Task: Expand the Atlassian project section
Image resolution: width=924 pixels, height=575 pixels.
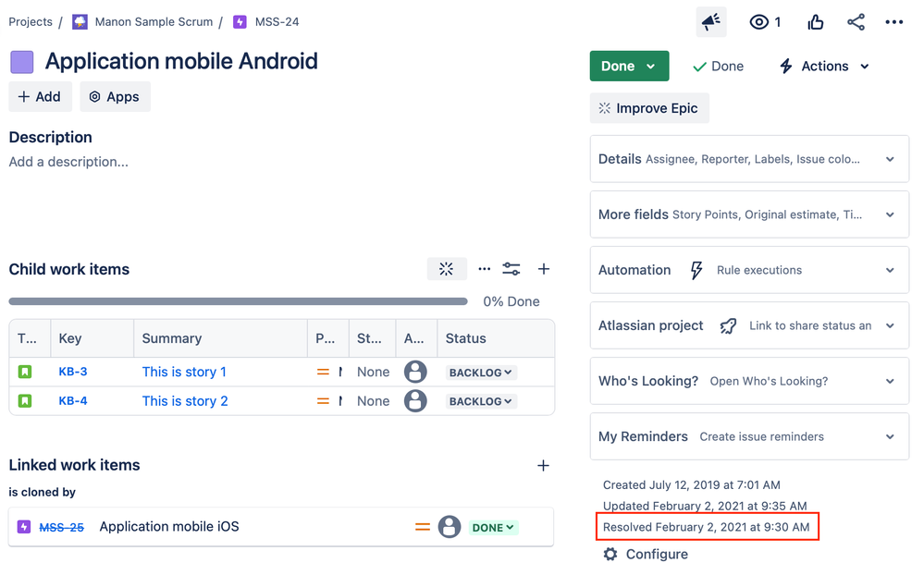Action: coord(749,325)
